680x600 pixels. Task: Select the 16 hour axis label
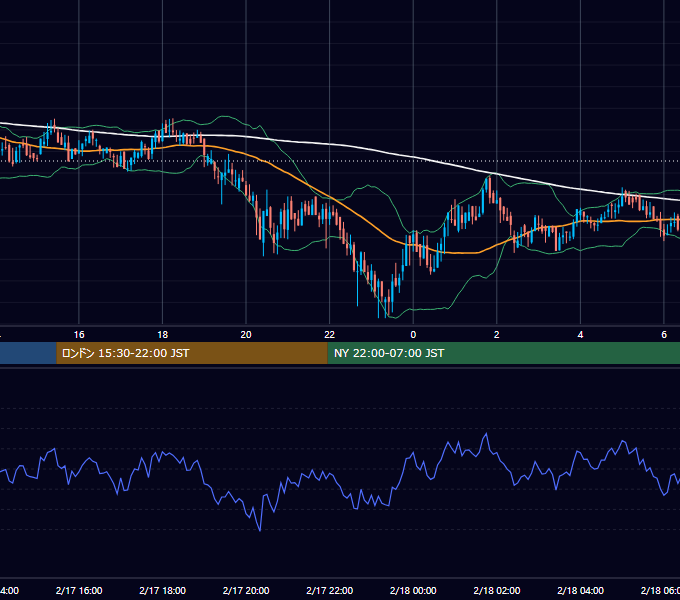pos(79,335)
